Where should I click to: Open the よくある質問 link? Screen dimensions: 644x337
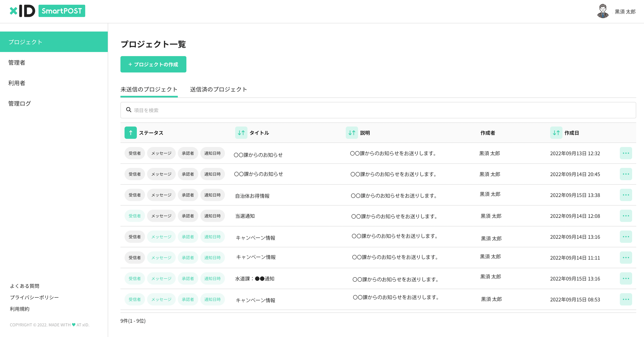25,286
